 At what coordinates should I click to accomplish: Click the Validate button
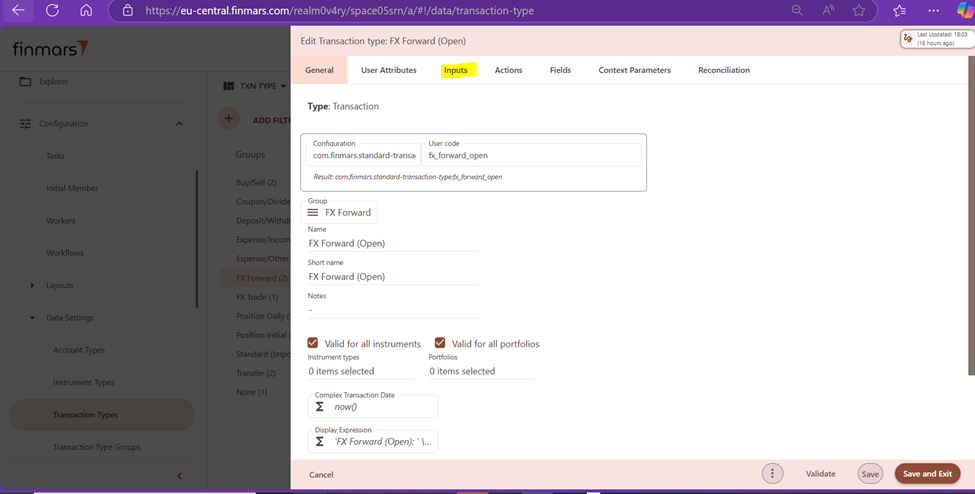pos(820,473)
